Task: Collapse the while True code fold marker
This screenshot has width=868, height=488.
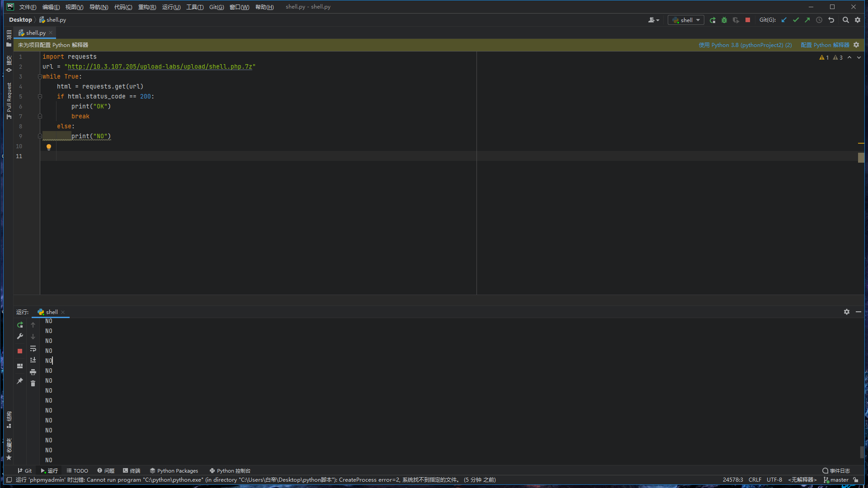Action: click(x=40, y=77)
